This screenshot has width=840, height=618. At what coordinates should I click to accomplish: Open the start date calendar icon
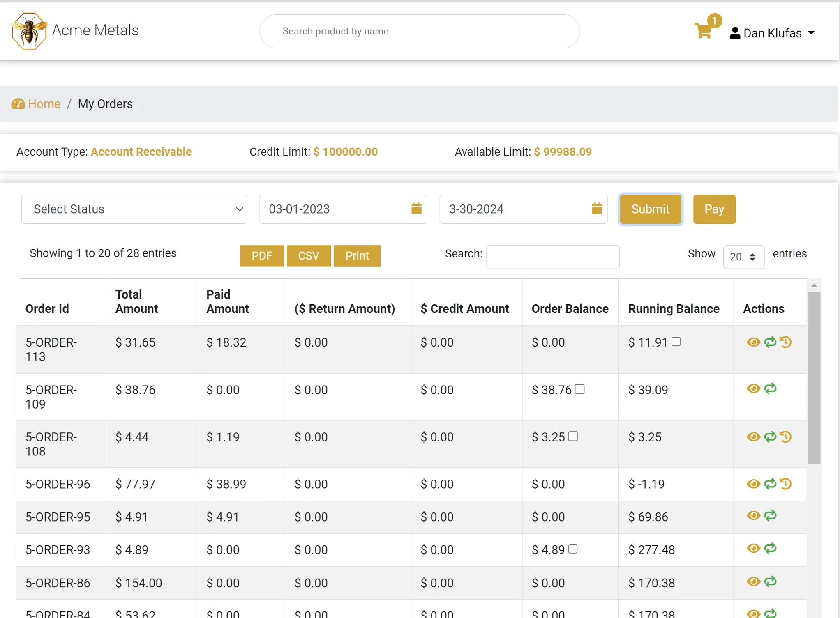[416, 209]
